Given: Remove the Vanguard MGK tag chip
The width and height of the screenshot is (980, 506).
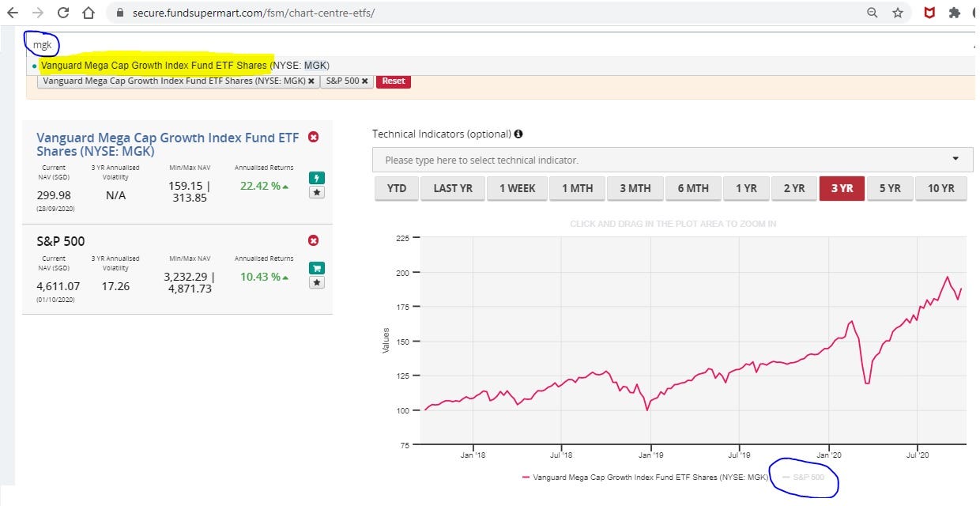Looking at the screenshot, I should 311,81.
